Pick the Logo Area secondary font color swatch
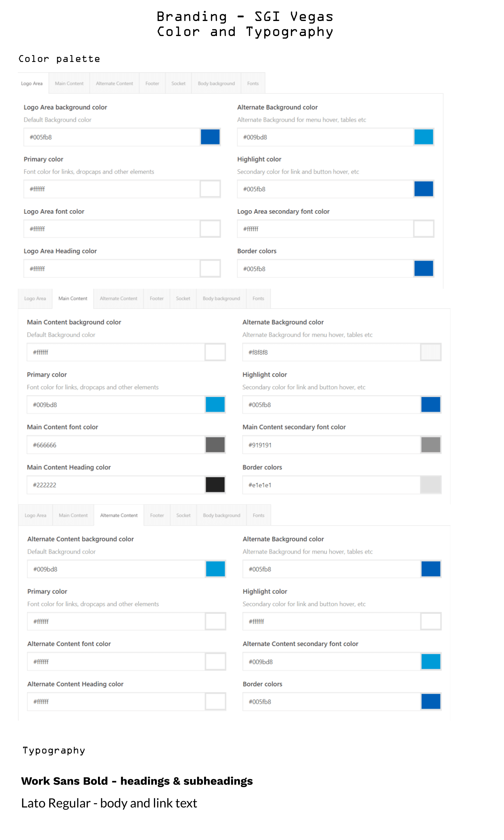 pos(423,229)
